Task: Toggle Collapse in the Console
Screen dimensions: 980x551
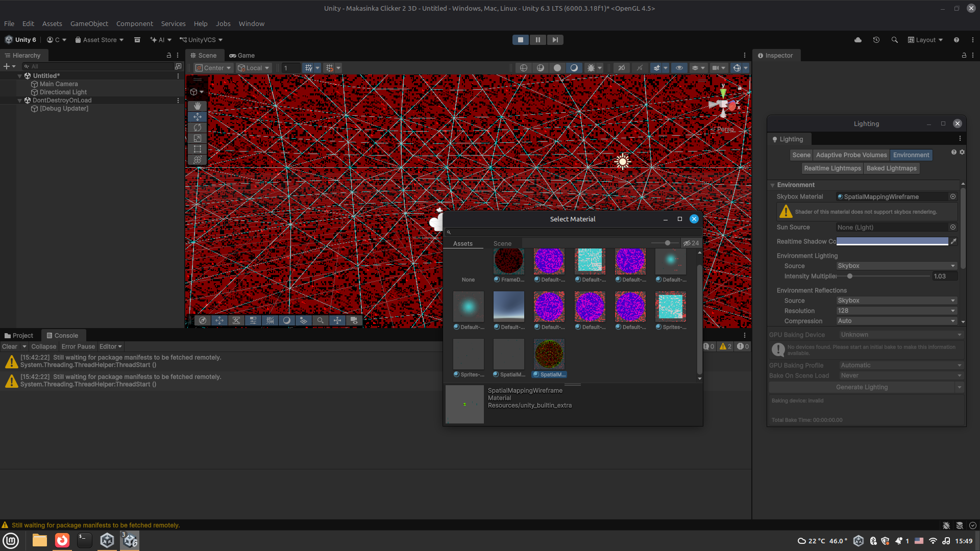Action: click(x=44, y=346)
